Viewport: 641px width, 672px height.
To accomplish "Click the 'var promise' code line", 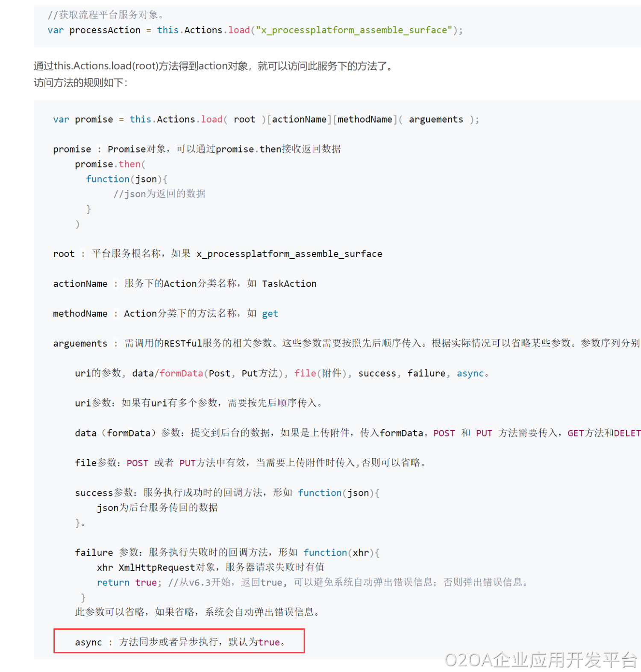I will point(265,120).
